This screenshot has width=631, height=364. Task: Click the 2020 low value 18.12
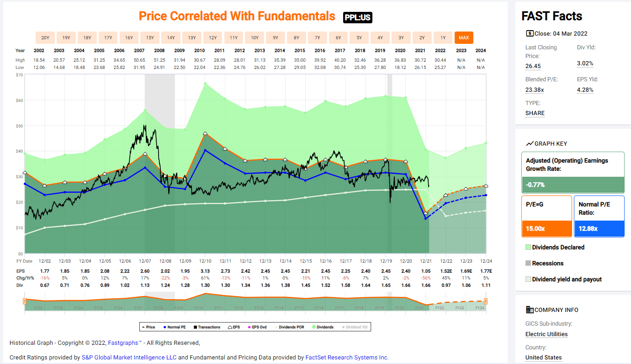(x=400, y=68)
